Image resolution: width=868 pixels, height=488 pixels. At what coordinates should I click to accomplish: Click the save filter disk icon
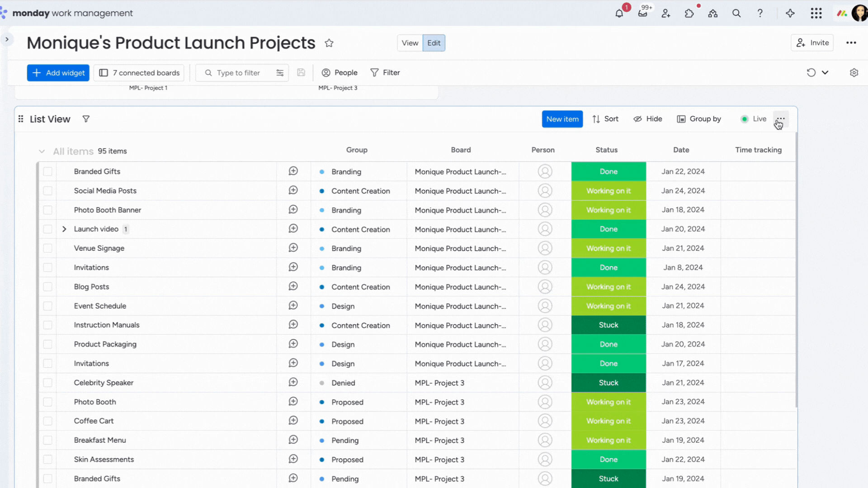[301, 73]
